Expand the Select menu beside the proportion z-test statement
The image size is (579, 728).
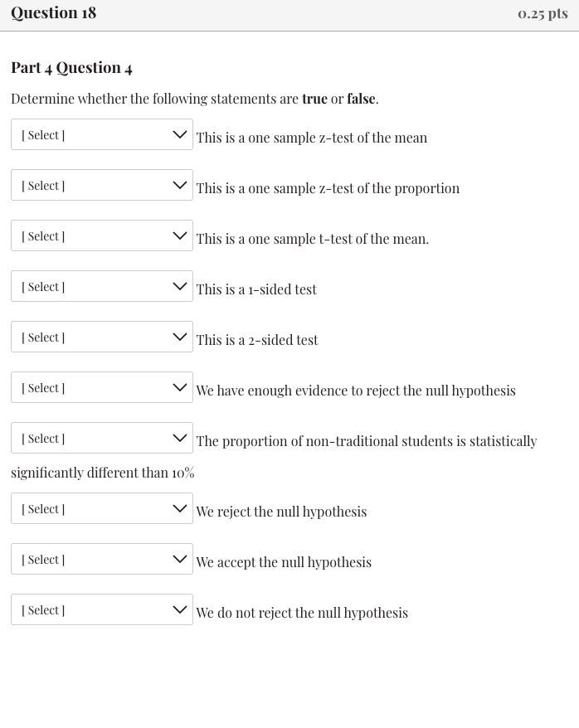click(x=101, y=184)
